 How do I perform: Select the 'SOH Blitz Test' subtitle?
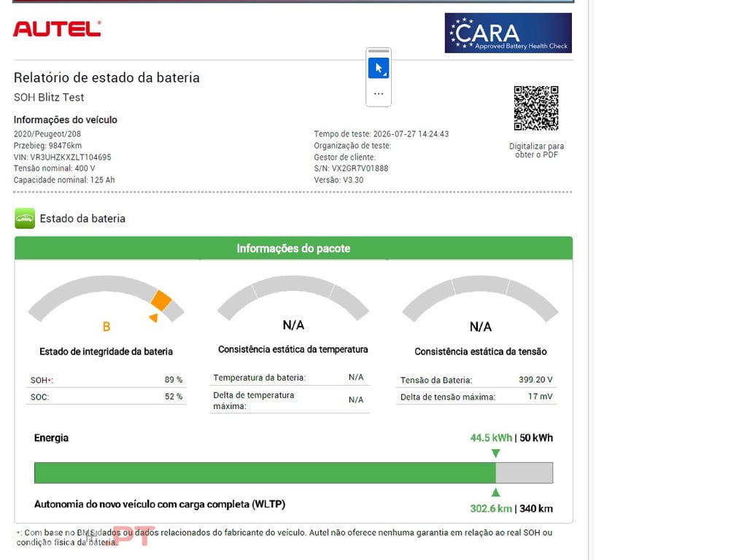coord(49,97)
